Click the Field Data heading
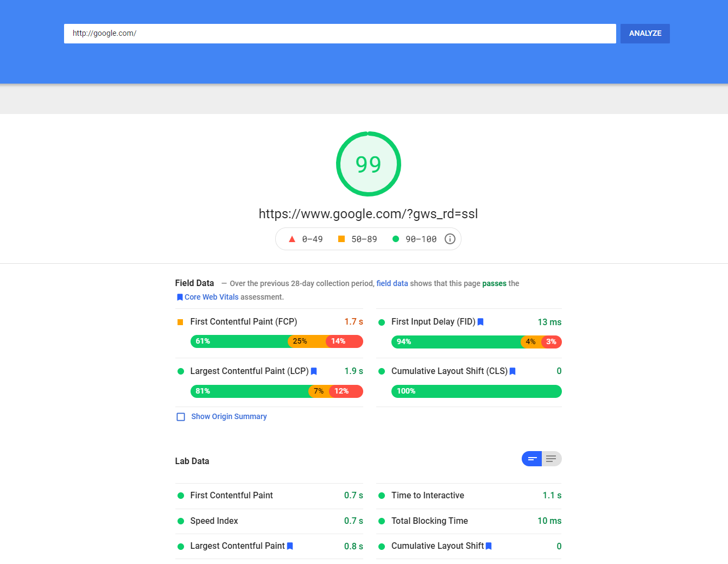 (194, 283)
